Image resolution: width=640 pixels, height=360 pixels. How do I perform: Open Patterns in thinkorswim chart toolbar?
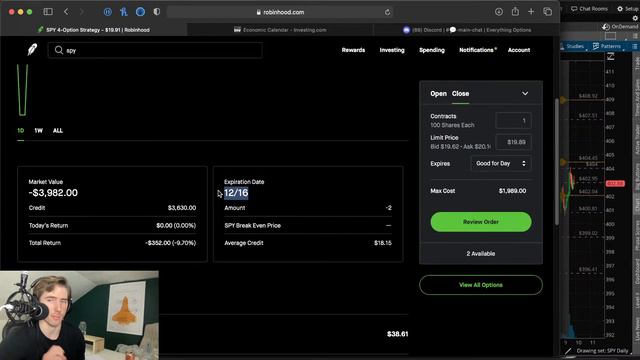tap(607, 46)
